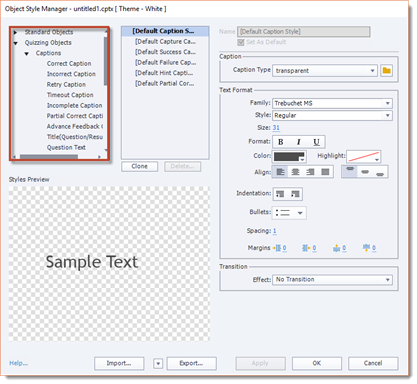Screen dimensions: 417x384
Task: Select Retry Caption in tree
Action: pyautogui.click(x=66, y=85)
